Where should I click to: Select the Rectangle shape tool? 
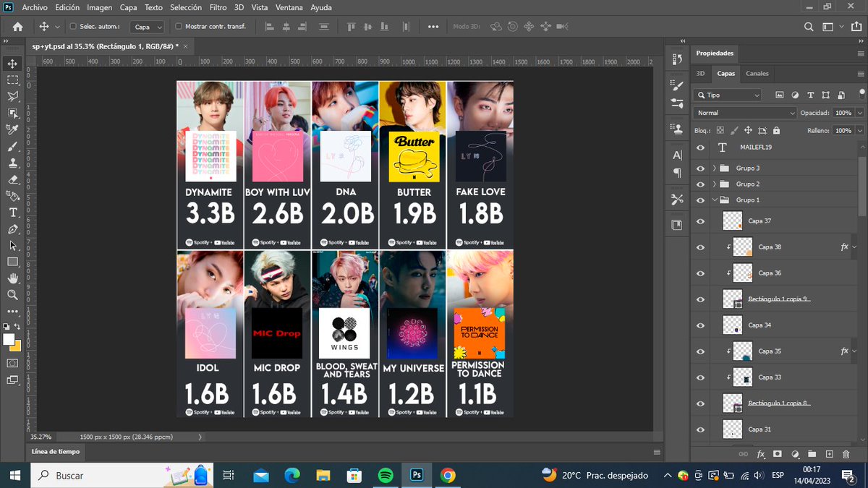[x=12, y=262]
